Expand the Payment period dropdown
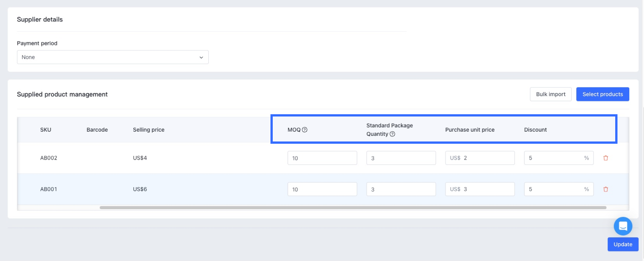The height and width of the screenshot is (261, 644). point(113,57)
